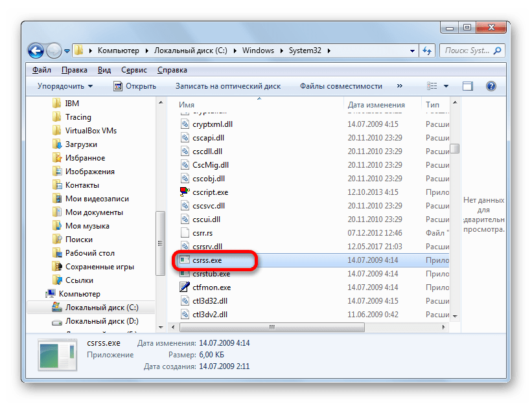Select Компьютер in the address path
This screenshot has width=532, height=404.
coord(118,50)
